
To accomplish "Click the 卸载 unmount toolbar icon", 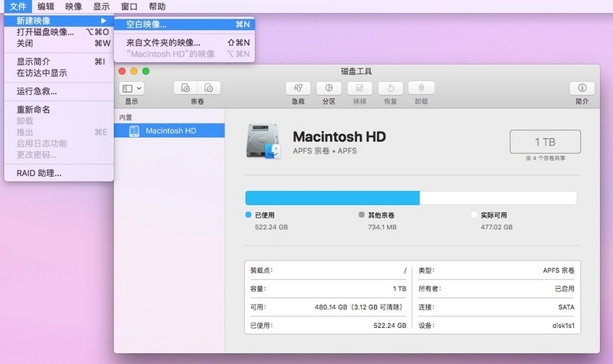I will click(x=421, y=88).
